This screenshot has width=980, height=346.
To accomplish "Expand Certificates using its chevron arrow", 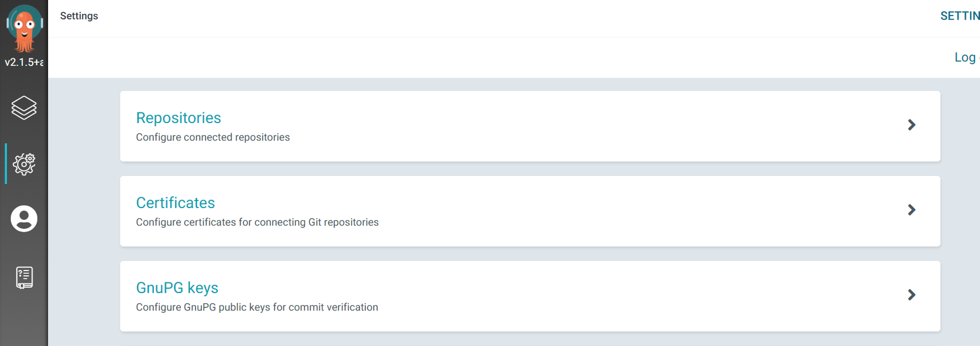I will (912, 210).
